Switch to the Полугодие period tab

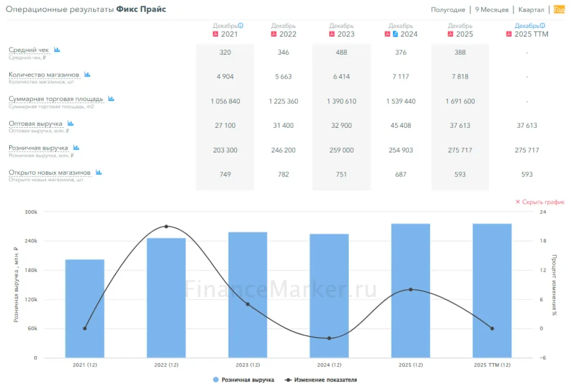(x=447, y=10)
